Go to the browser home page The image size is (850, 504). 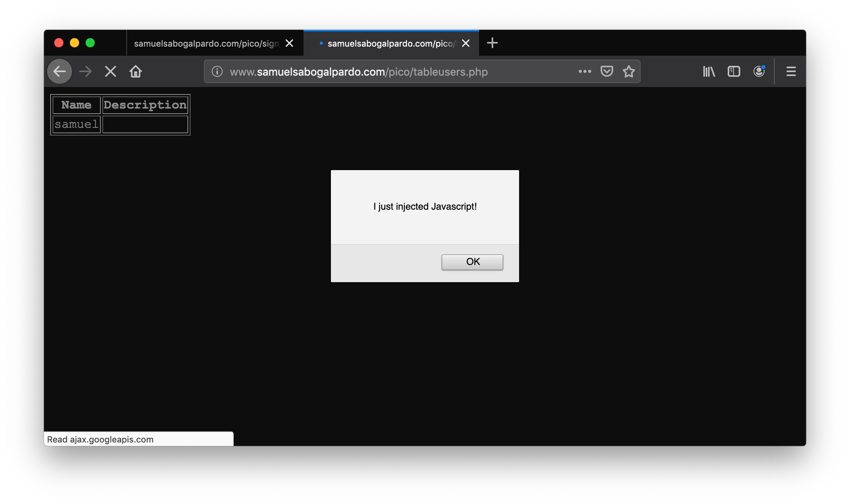pyautogui.click(x=136, y=72)
